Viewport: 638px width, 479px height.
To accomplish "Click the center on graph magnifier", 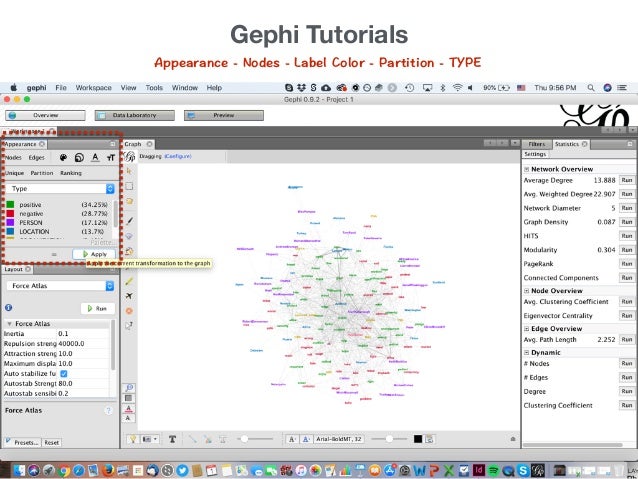I will (129, 388).
